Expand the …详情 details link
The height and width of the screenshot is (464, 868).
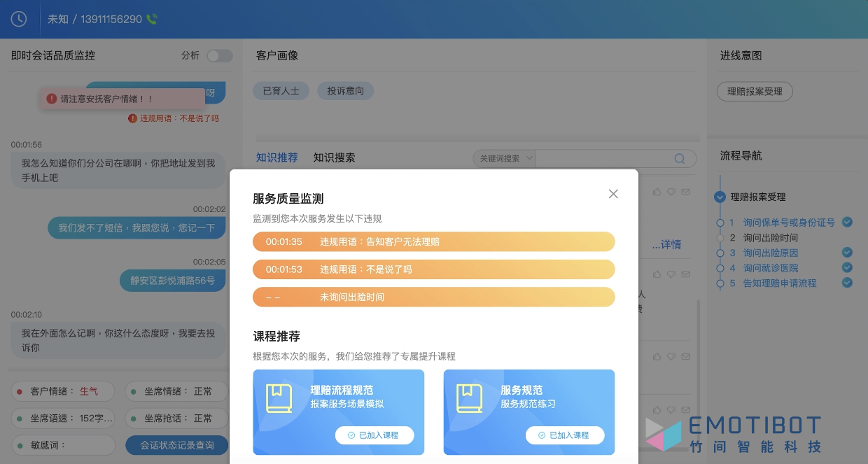[666, 244]
